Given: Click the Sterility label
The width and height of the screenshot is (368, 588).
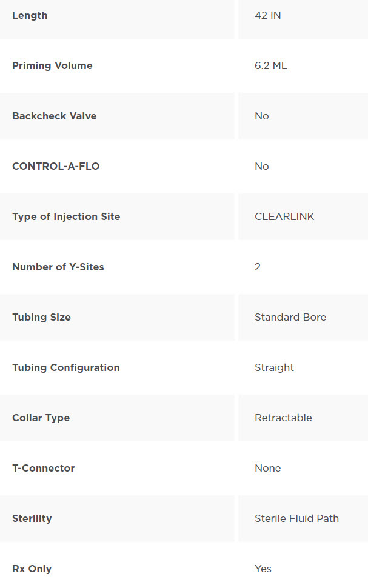Looking at the screenshot, I should [x=32, y=518].
